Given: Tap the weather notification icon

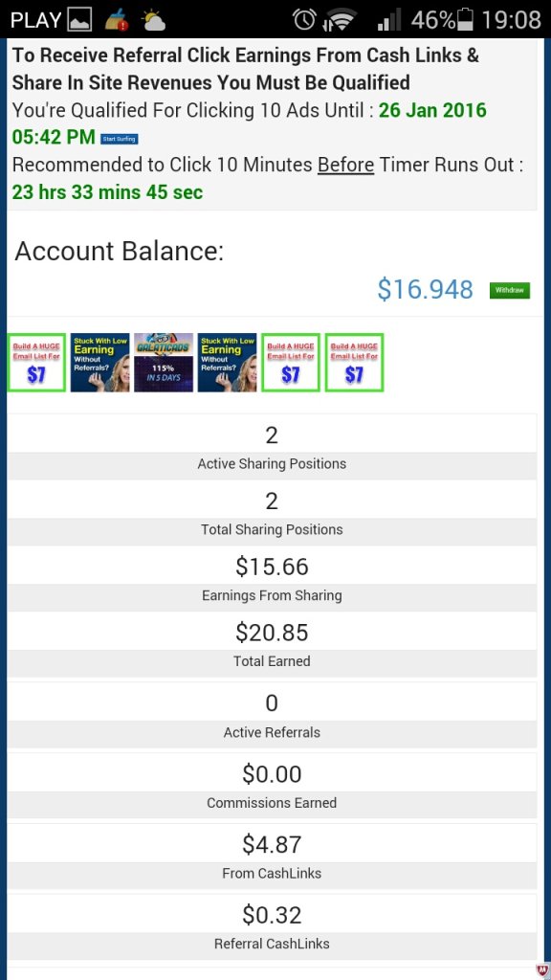Looking at the screenshot, I should [153, 20].
